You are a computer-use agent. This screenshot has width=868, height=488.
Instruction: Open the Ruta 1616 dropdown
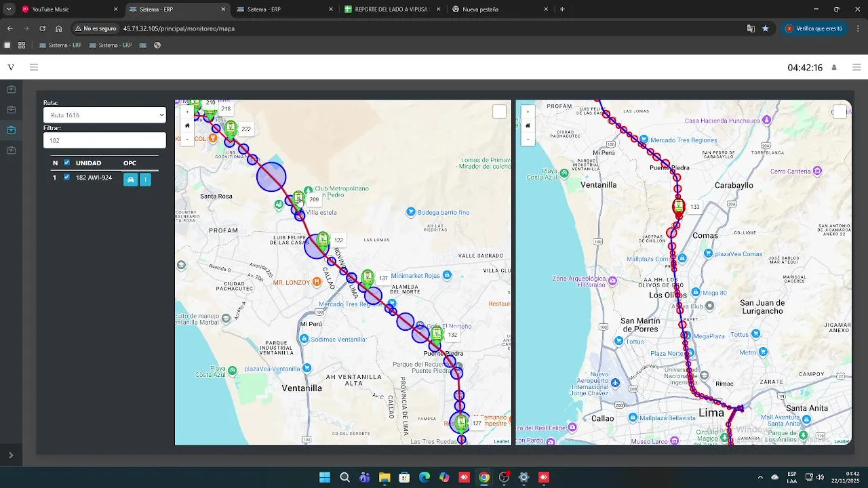[x=104, y=115]
